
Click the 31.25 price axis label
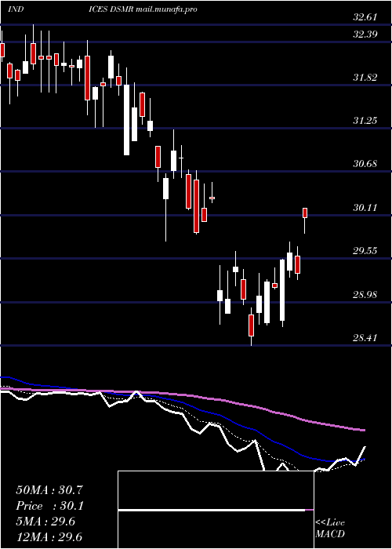pyautogui.click(x=365, y=121)
